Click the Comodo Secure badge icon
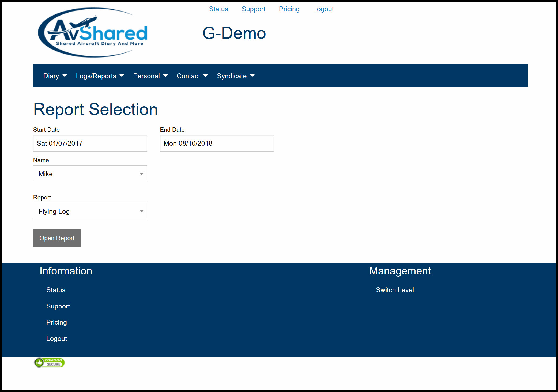The width and height of the screenshot is (558, 392). [x=50, y=362]
